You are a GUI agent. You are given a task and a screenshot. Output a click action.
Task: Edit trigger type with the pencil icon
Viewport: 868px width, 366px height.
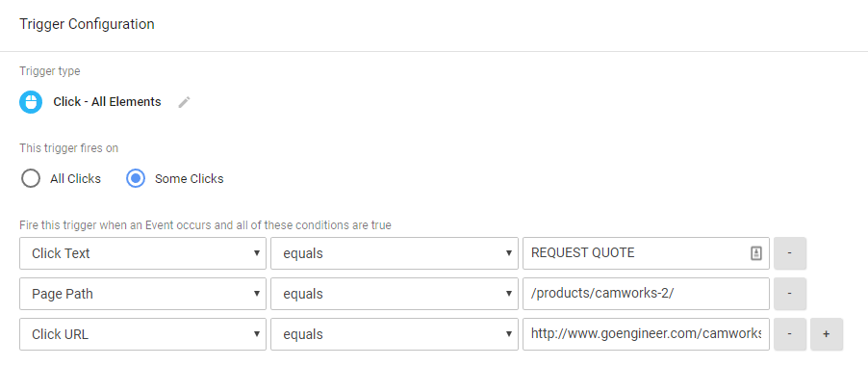pyautogui.click(x=185, y=102)
